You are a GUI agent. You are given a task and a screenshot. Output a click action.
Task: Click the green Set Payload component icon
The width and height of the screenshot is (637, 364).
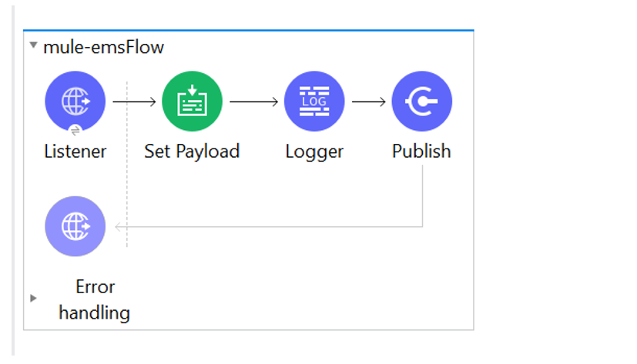coord(192,101)
